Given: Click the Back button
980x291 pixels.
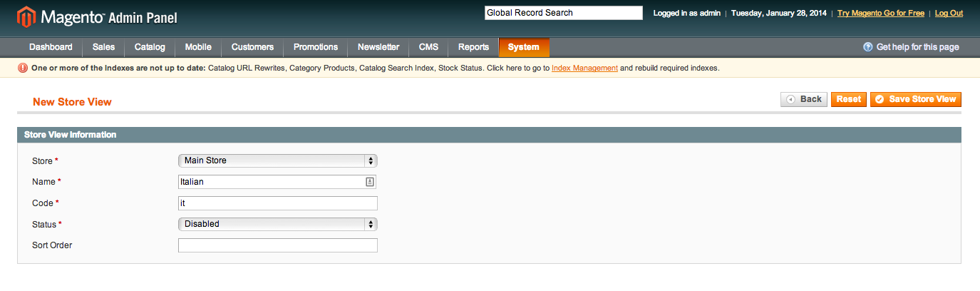Looking at the screenshot, I should pyautogui.click(x=804, y=99).
